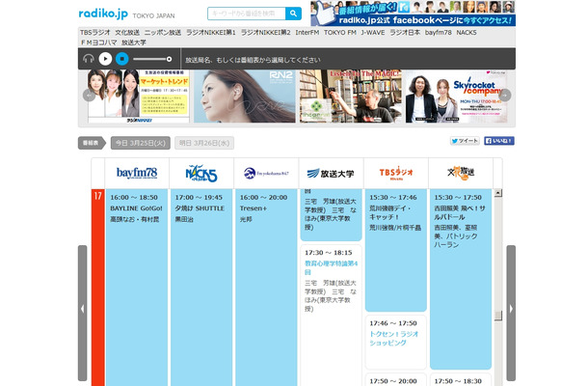This screenshot has width=588, height=386.
Task: Click the 番組表 label tag
Action: (x=92, y=143)
